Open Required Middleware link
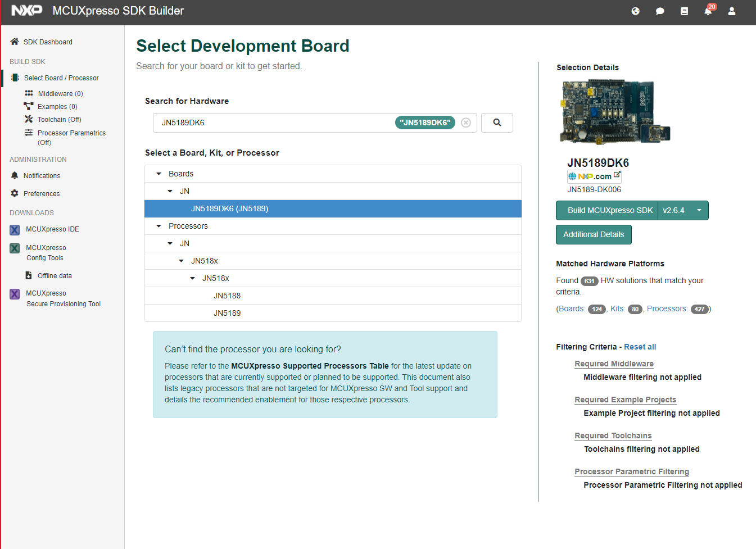756x549 pixels. coord(614,364)
